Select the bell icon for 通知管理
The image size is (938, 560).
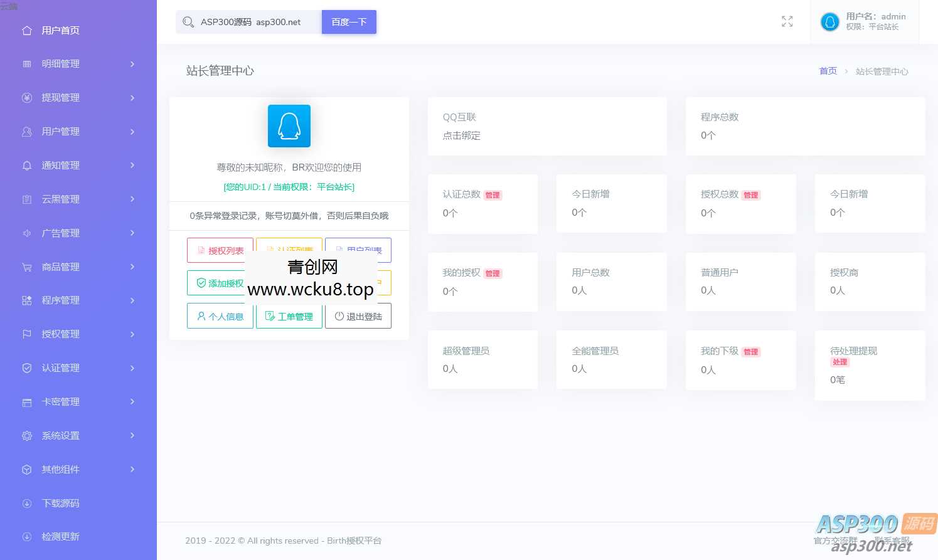click(x=27, y=166)
